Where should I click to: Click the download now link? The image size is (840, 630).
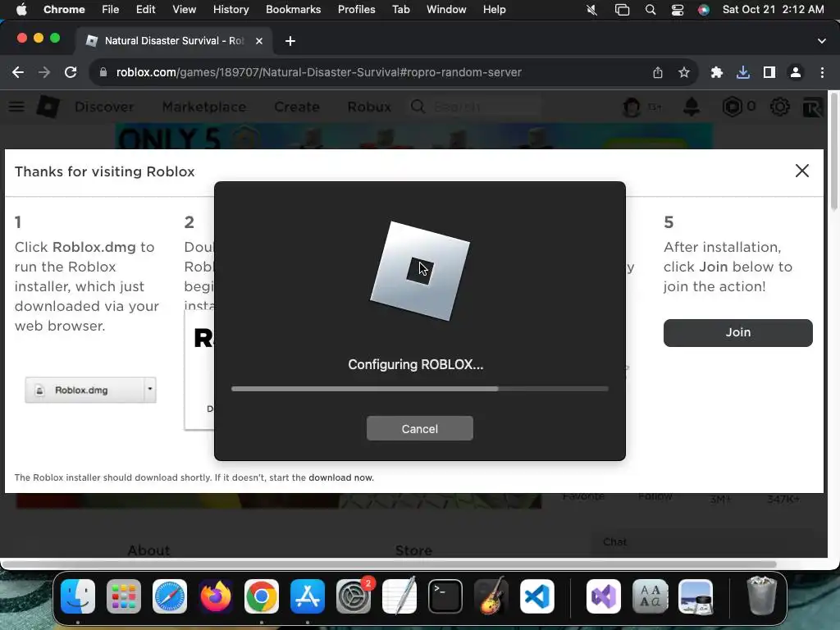point(340,477)
